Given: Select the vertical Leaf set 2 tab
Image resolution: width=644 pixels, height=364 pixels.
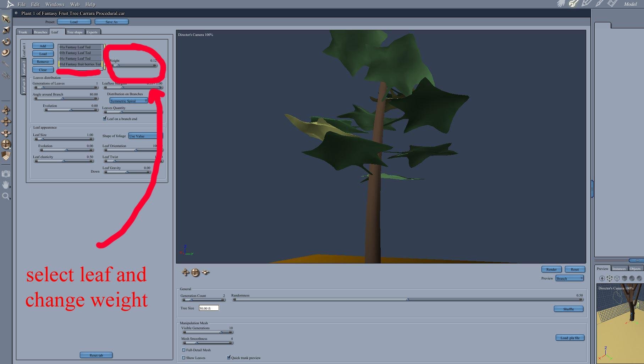Looking at the screenshot, I should point(24,67).
